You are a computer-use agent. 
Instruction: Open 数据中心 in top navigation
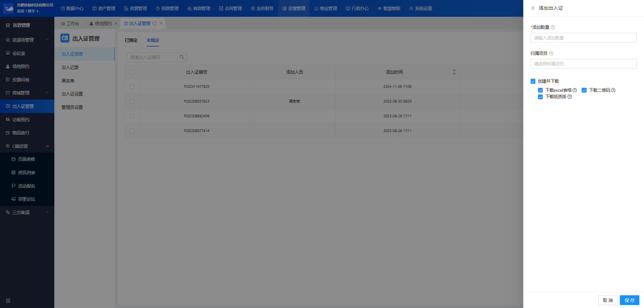tap(72, 8)
